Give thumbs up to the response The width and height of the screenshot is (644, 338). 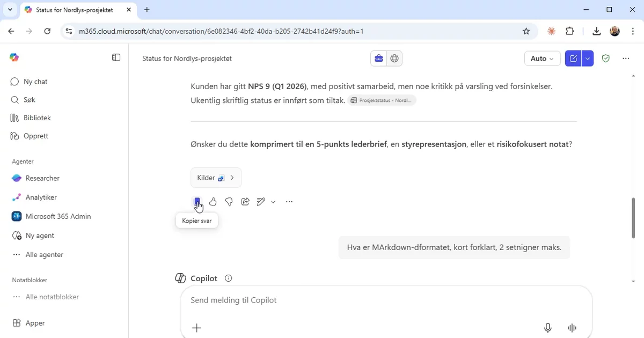pyautogui.click(x=213, y=202)
